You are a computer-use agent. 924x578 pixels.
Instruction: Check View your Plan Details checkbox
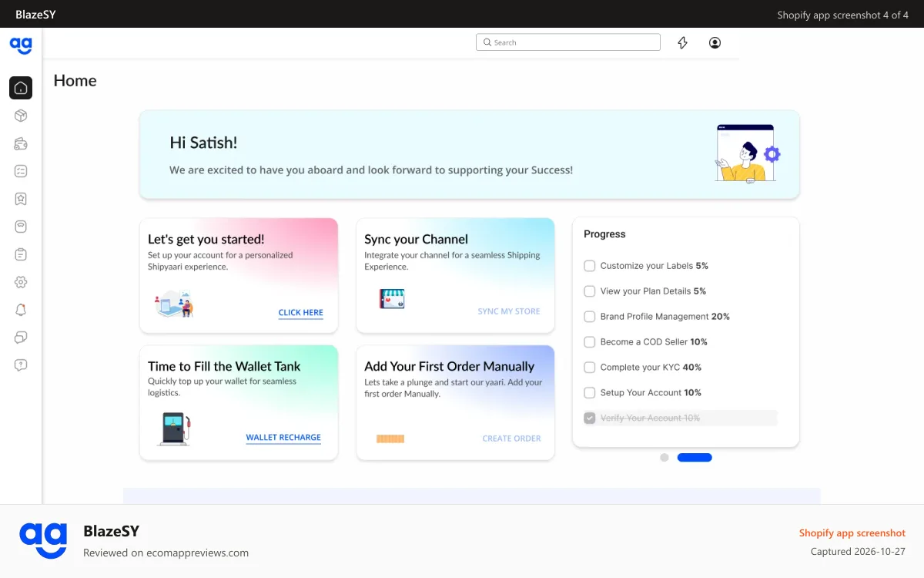pyautogui.click(x=590, y=291)
